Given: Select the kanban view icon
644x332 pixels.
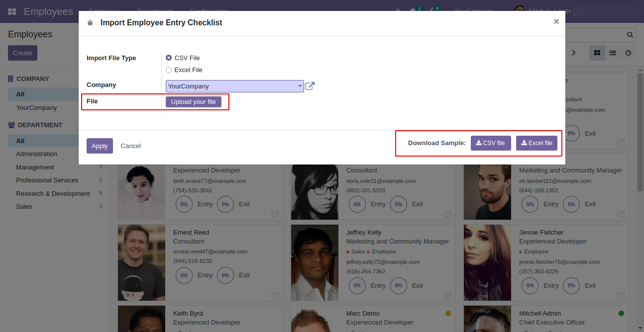Looking at the screenshot, I should click(597, 53).
